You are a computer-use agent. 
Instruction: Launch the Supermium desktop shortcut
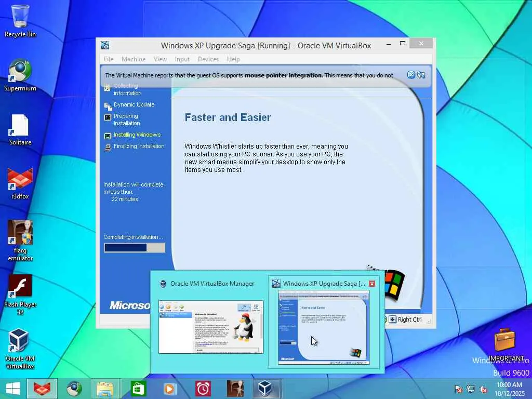20,75
